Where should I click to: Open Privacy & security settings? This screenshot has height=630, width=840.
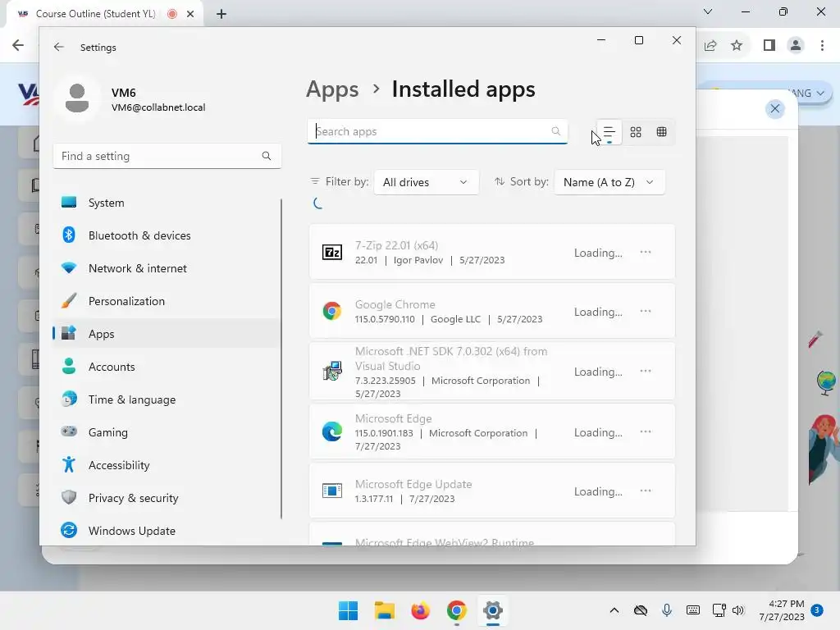click(167, 498)
